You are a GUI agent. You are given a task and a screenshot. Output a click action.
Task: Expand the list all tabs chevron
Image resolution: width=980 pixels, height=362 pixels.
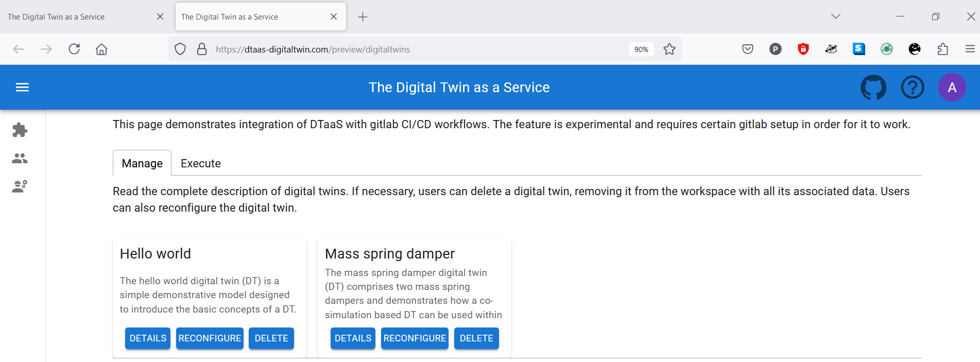click(x=836, y=16)
